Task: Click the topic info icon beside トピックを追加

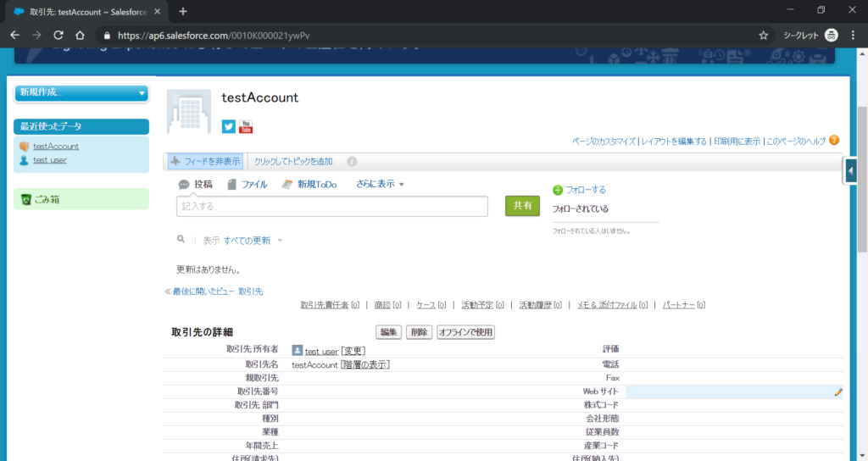Action: 352,161
